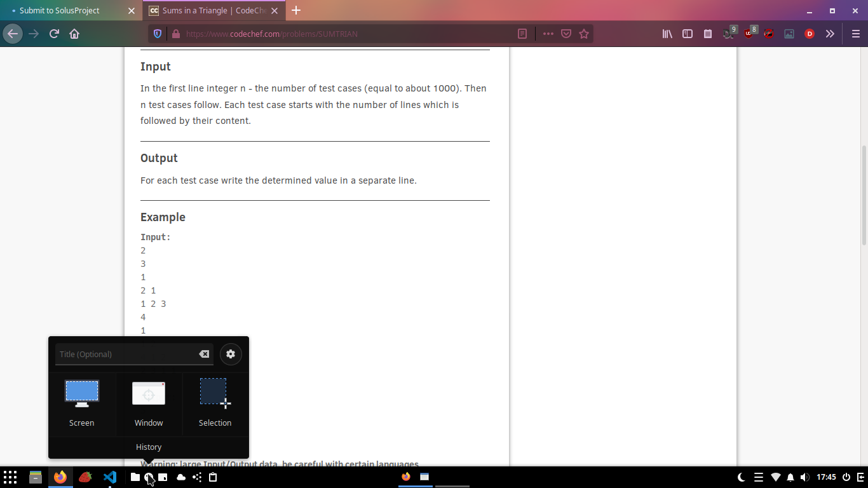
Task: Open page actions three-dot menu
Action: [x=548, y=34]
